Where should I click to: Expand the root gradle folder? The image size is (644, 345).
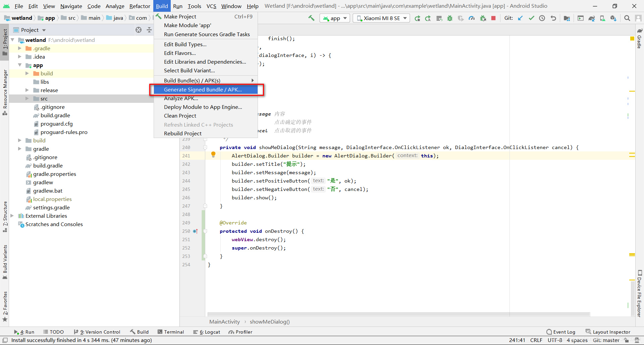[x=19, y=149]
